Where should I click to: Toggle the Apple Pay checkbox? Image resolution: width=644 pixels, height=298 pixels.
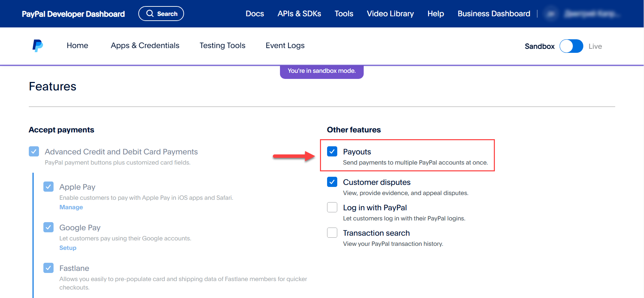coord(48,187)
